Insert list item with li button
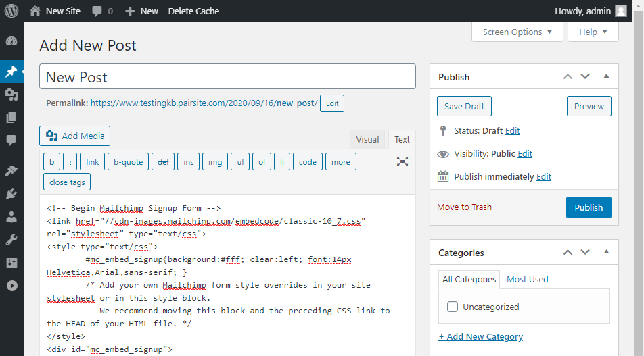The image size is (644, 356). pyautogui.click(x=281, y=161)
